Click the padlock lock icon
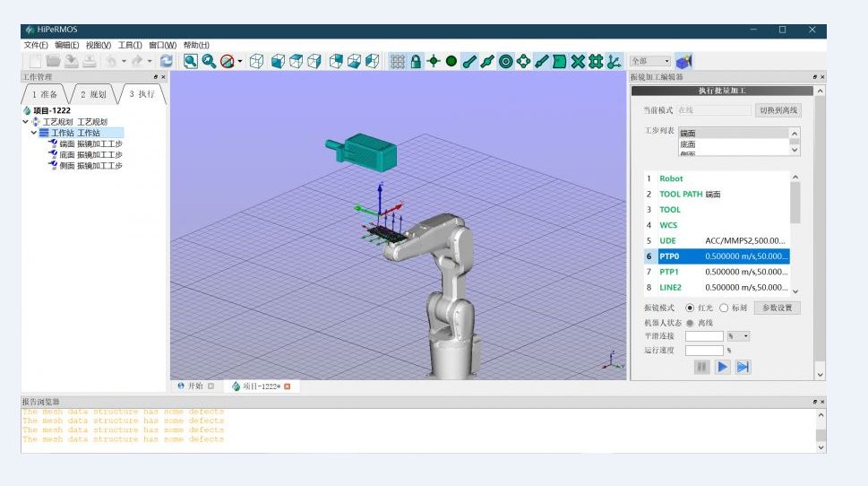 click(415, 61)
